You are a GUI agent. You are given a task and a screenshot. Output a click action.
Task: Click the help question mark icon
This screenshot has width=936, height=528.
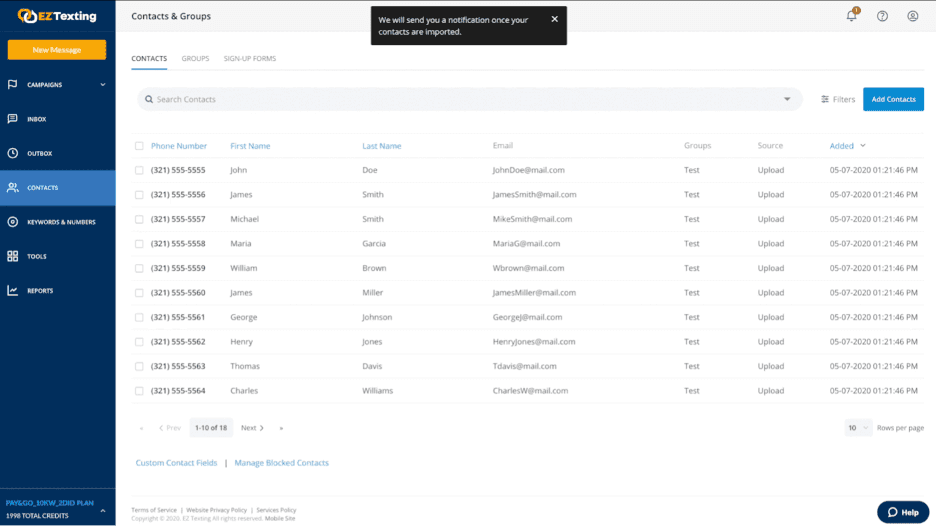click(882, 16)
